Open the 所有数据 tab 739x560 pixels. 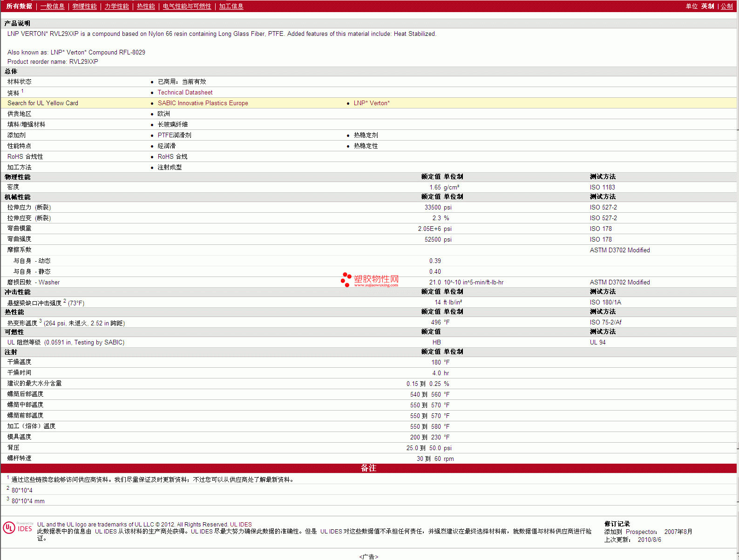pos(19,7)
